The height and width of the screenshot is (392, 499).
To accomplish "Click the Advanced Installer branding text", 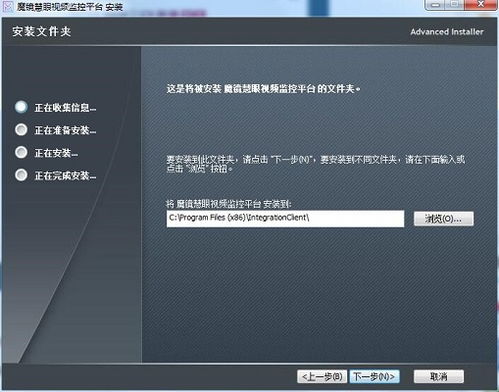I will click(447, 32).
